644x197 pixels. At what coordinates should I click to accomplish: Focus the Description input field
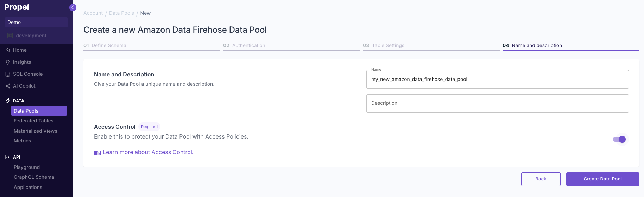[498, 103]
